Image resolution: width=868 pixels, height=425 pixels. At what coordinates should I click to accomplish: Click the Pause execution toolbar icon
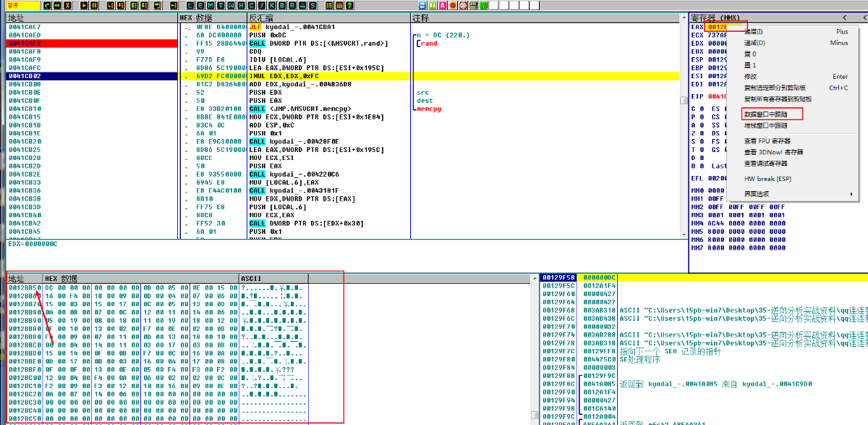[x=94, y=5]
